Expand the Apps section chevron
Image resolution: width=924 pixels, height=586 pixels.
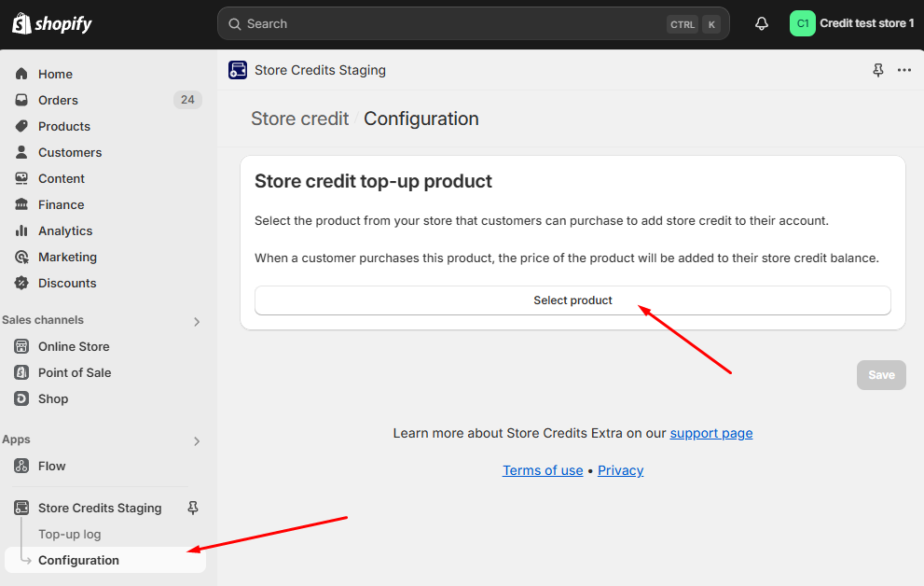197,441
